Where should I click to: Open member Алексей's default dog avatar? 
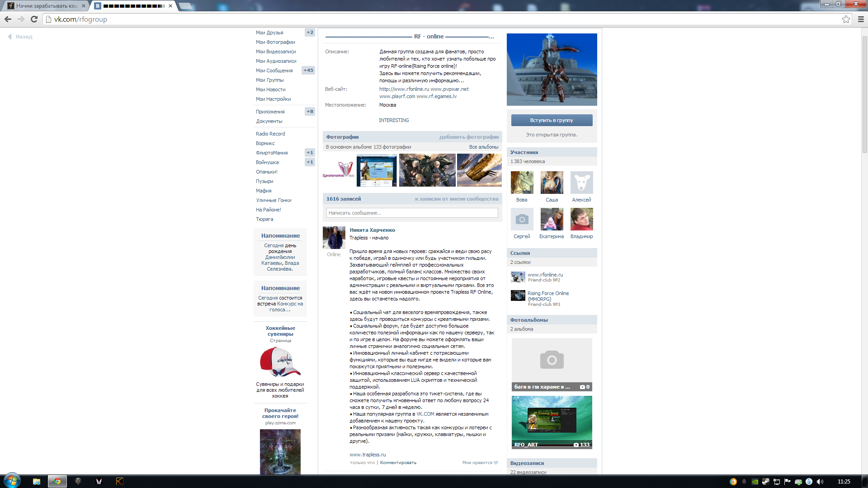point(581,183)
